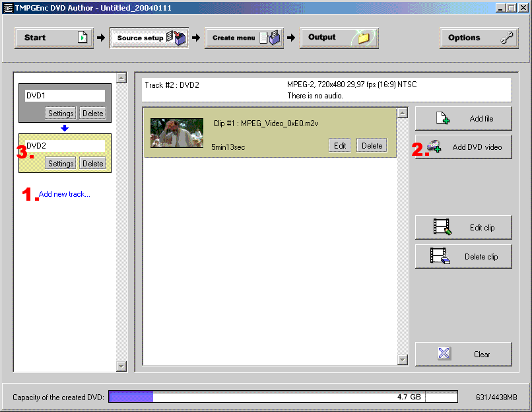Click the DVD1 track name field
This screenshot has width=532, height=412.
coord(65,96)
